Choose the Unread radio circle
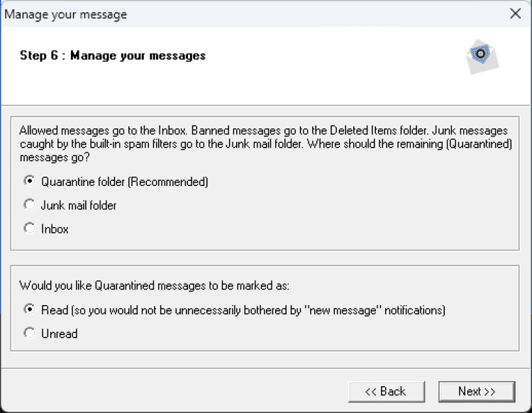This screenshot has width=532, height=413. [x=29, y=333]
